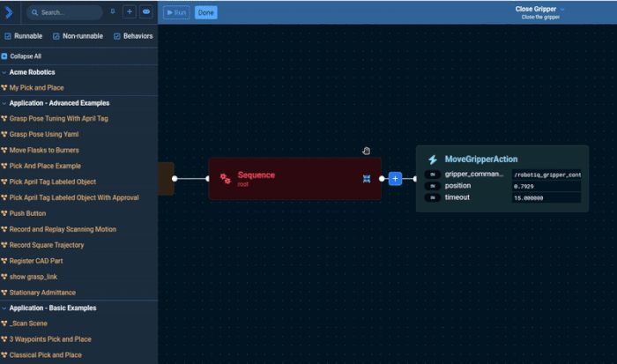Click the position value field 0.7929
Image resolution: width=617 pixels, height=364 pixels.
(545, 186)
